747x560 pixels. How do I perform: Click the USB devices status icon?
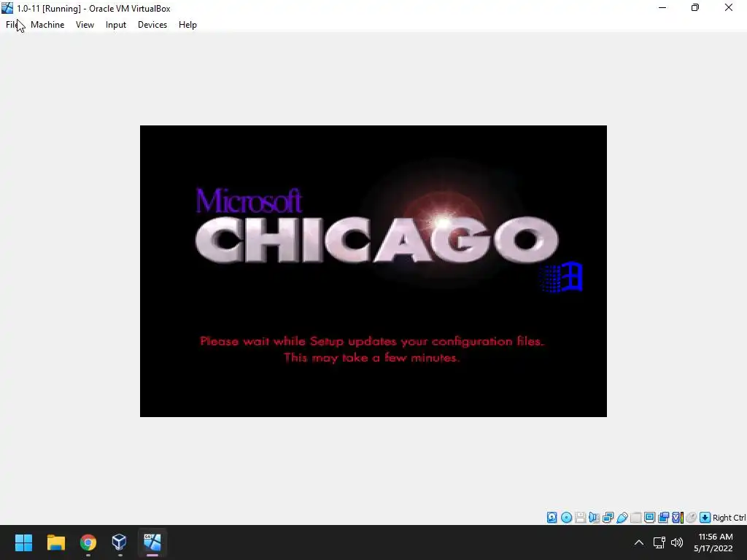click(x=622, y=518)
